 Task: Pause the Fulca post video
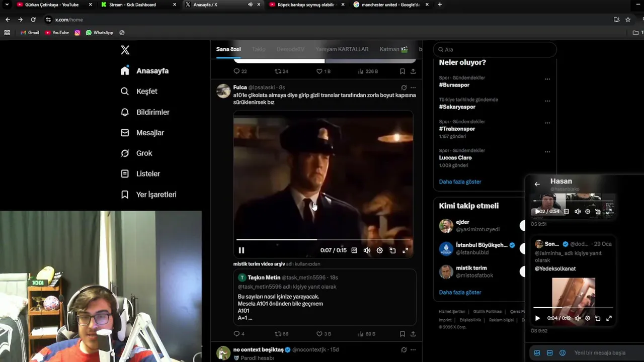click(x=242, y=250)
